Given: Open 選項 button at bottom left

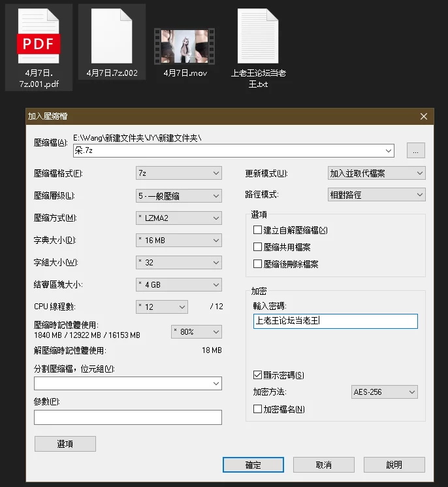Looking at the screenshot, I should (x=65, y=444).
